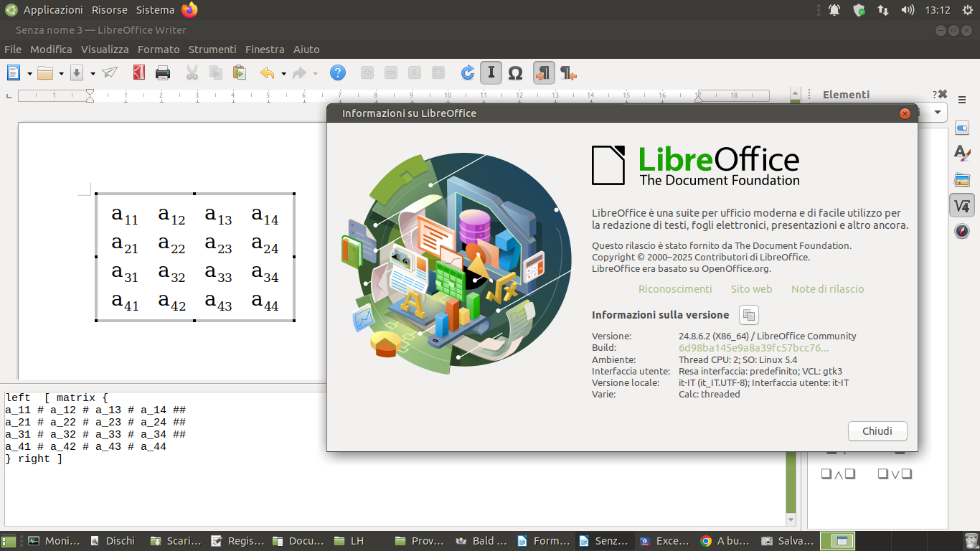The width and height of the screenshot is (980, 551).
Task: Click the copy version info icon
Action: tap(748, 315)
